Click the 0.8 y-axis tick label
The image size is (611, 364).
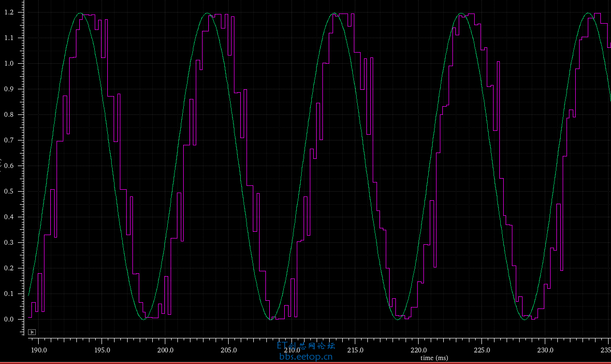point(9,114)
